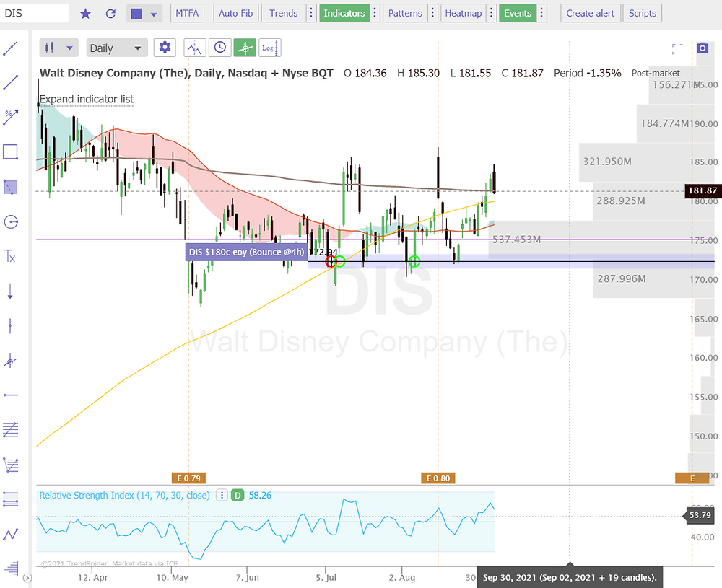Click the Create alert button
This screenshot has height=588, width=722.
click(591, 13)
